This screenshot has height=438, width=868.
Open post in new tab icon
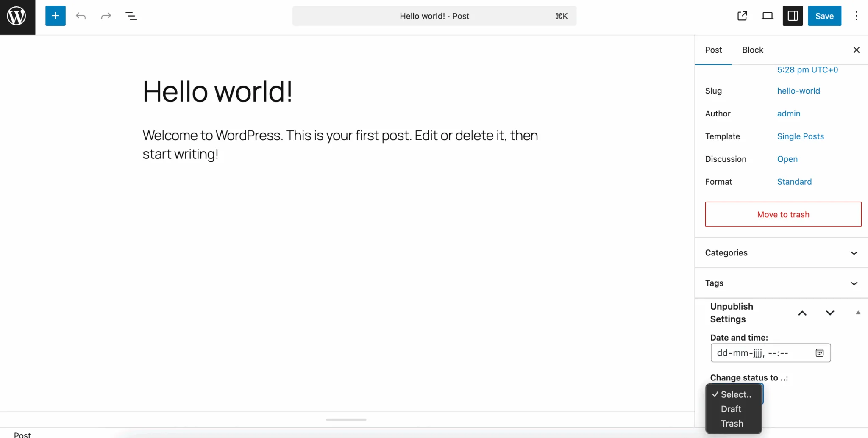[742, 16]
